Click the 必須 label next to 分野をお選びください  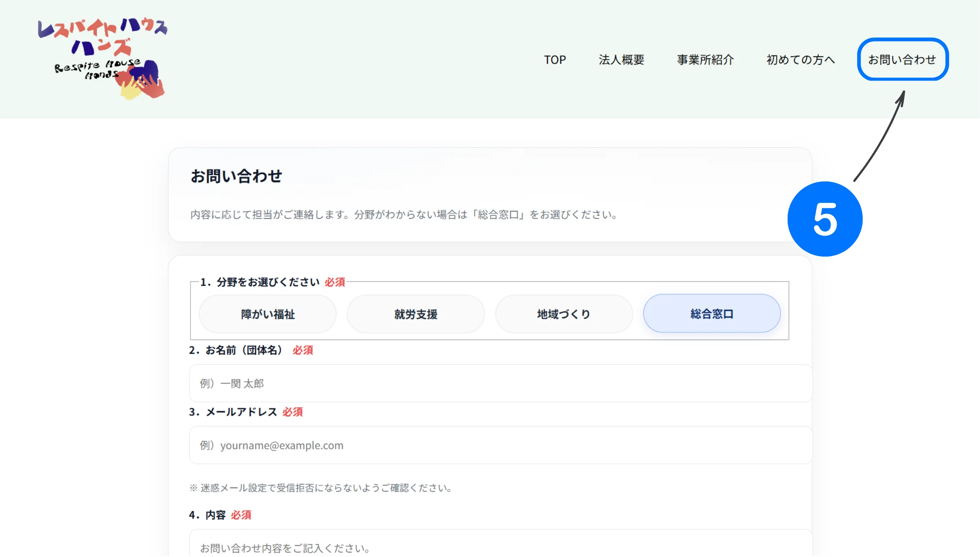(x=334, y=282)
